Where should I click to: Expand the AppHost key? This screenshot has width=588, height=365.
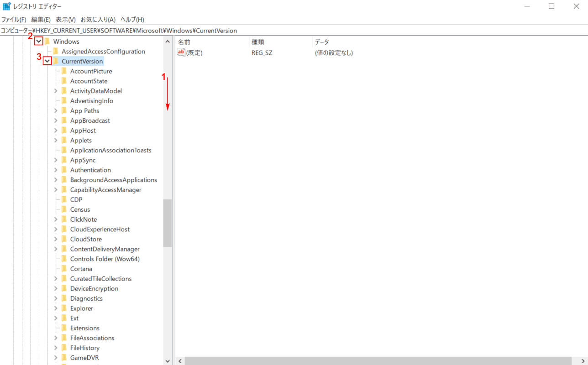pyautogui.click(x=56, y=130)
